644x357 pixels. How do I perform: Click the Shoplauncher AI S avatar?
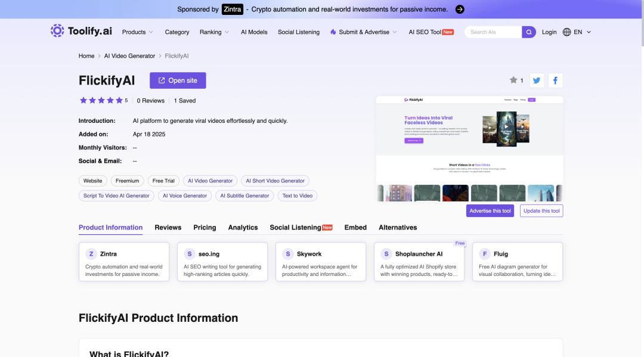386,254
